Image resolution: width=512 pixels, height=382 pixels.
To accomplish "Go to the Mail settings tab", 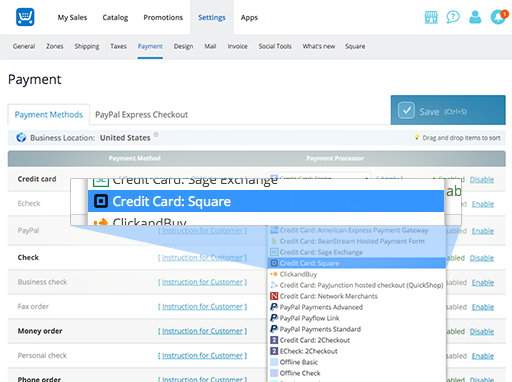I will 210,46.
